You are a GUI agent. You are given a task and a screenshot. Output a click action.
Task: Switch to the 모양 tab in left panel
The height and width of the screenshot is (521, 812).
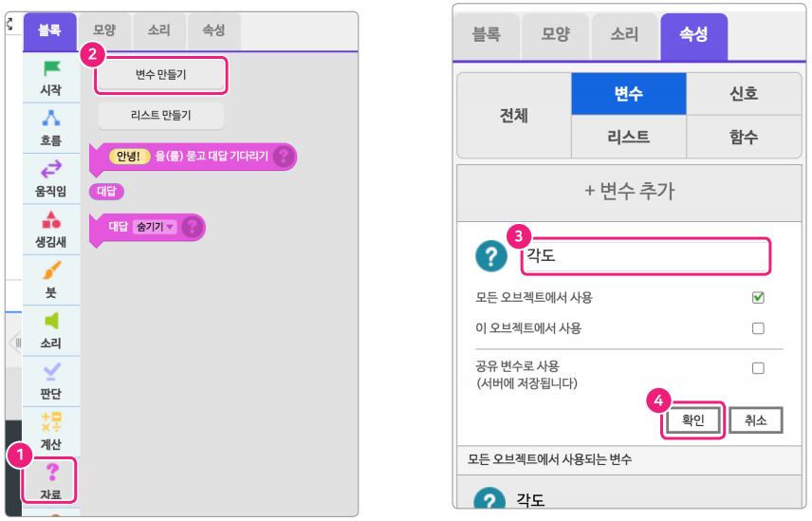(104, 31)
